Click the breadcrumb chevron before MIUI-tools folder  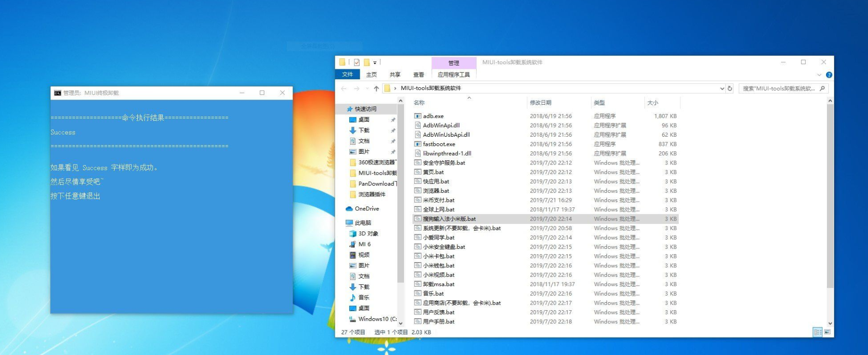click(395, 88)
